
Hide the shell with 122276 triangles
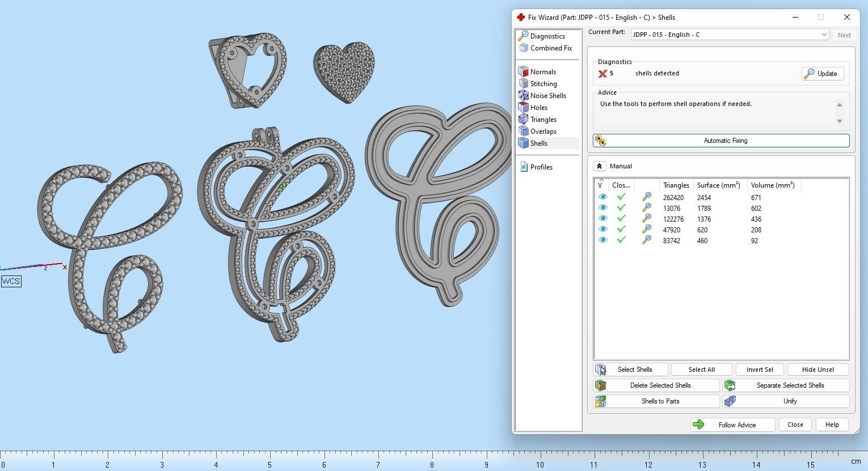(602, 219)
